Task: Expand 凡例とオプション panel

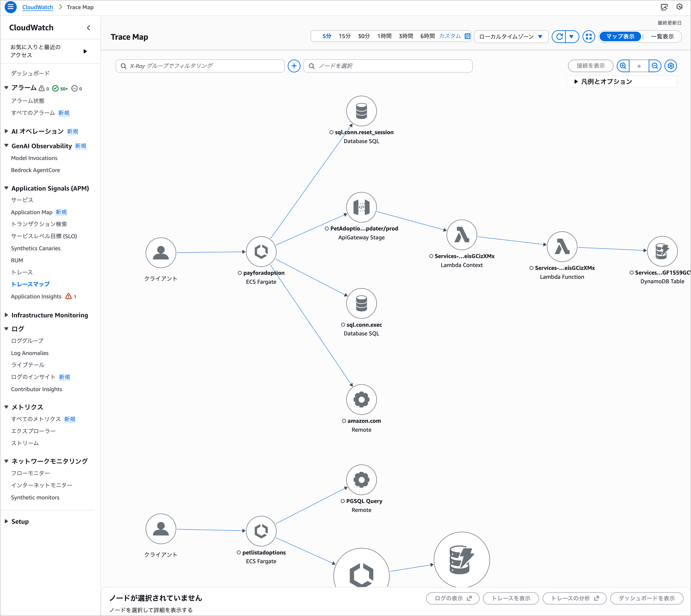Action: coord(606,82)
